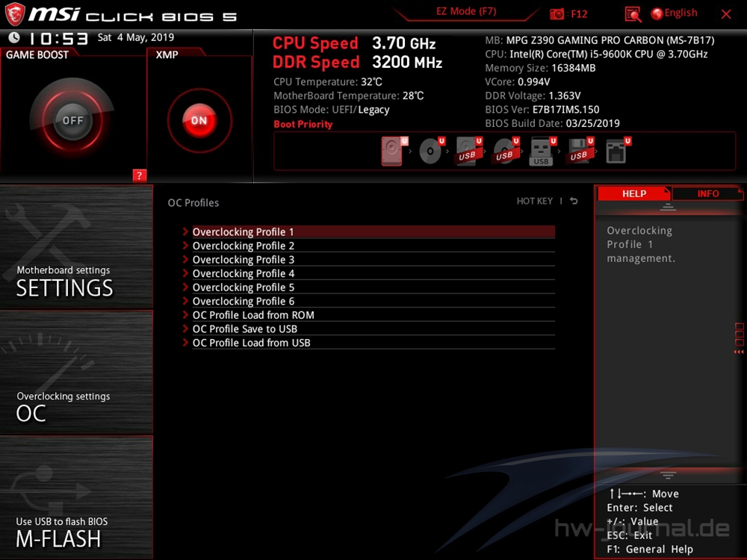Switch to the HELP tab

pos(633,193)
